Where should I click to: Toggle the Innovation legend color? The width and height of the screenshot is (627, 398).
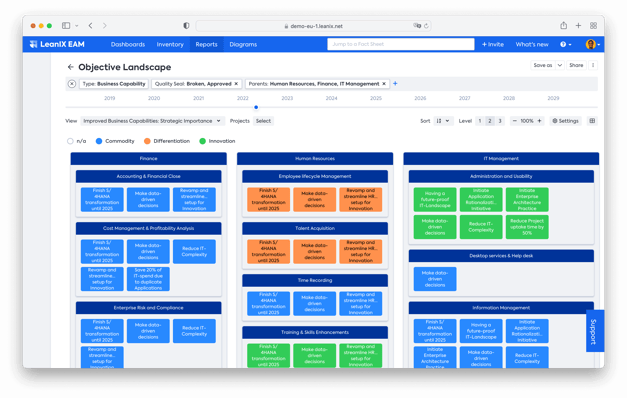(x=202, y=141)
